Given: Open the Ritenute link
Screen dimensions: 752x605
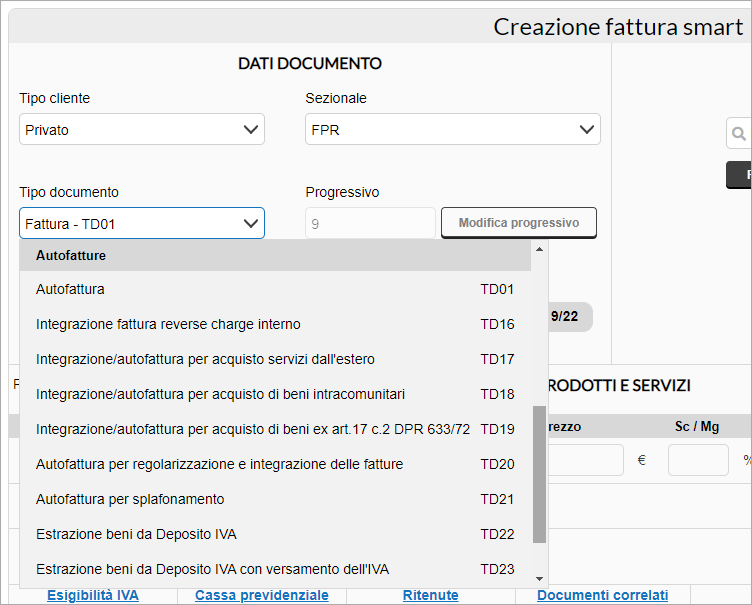Looking at the screenshot, I should [x=431, y=595].
